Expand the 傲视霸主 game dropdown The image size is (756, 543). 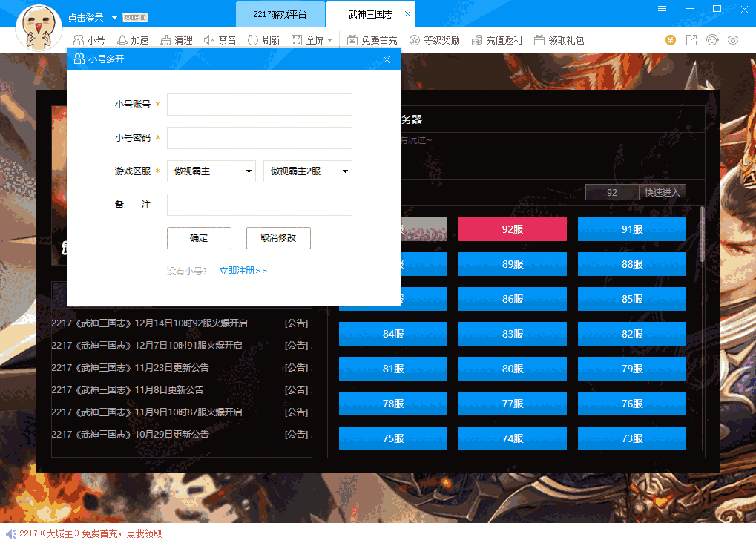pos(249,171)
